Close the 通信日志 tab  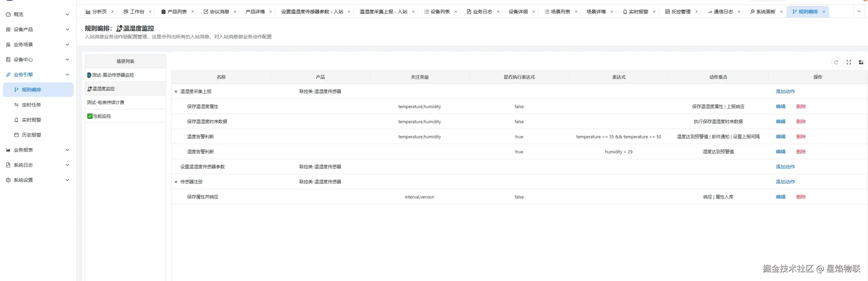739,12
